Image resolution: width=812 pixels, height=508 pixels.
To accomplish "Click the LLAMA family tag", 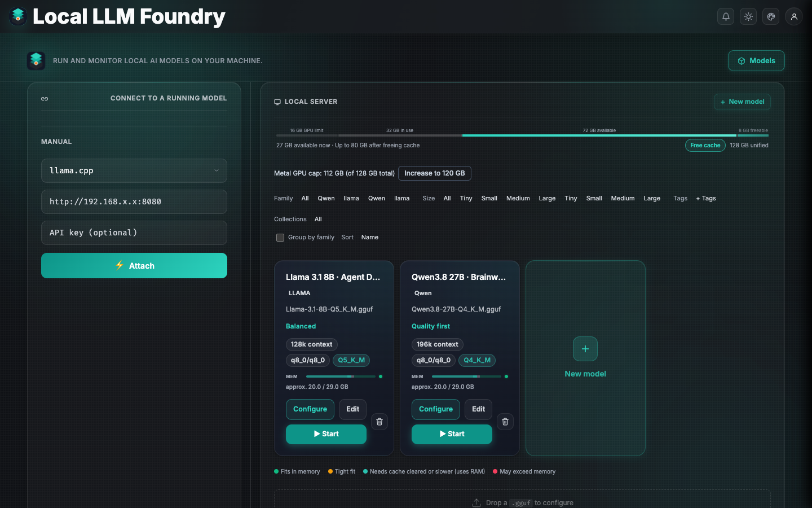I will [299, 293].
